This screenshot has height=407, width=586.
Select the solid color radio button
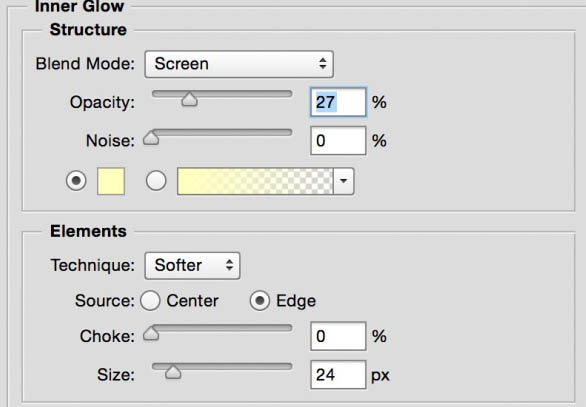pyautogui.click(x=76, y=181)
